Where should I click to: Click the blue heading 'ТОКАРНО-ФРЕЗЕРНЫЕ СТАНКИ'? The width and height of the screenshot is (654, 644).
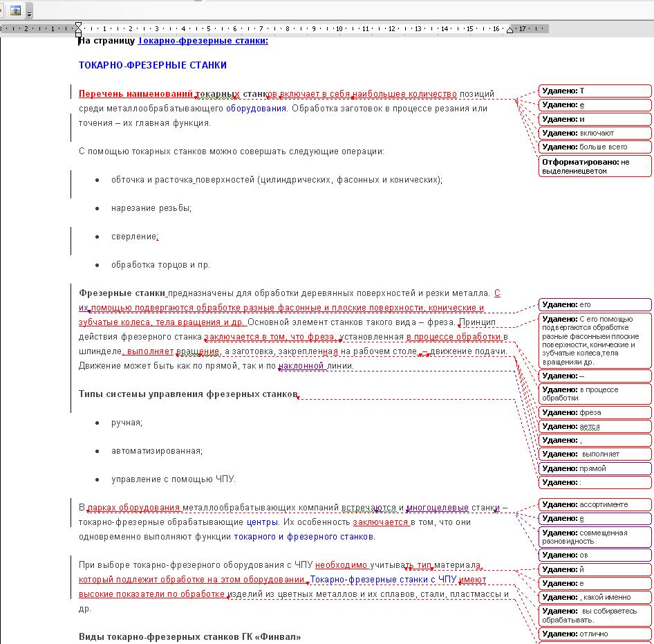(x=153, y=66)
